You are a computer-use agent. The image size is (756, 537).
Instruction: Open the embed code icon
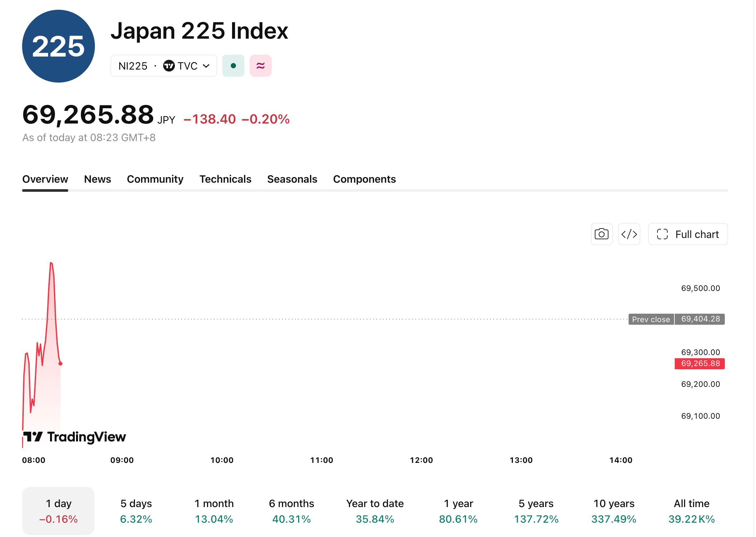629,234
